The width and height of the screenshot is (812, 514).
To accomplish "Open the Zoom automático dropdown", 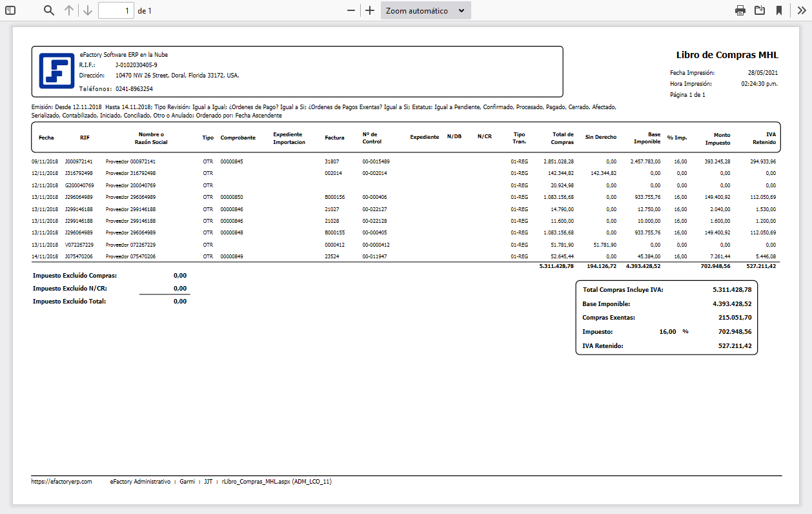I will 425,10.
